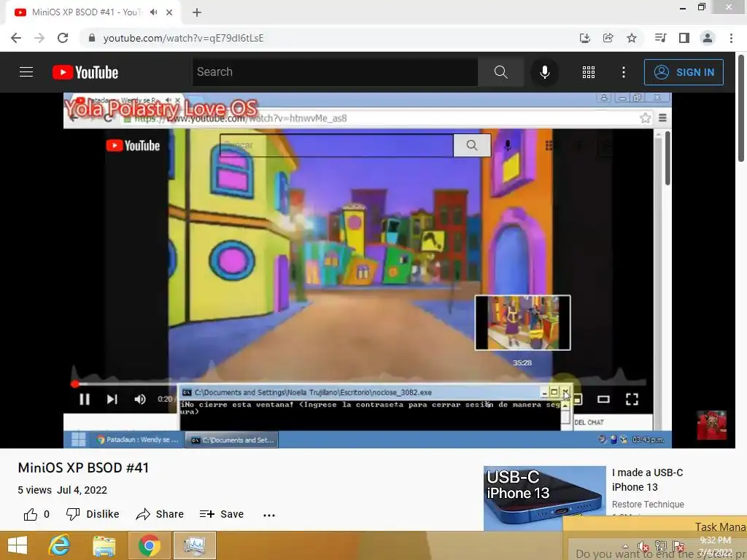
Task: Open YouTube settings three-dot menu
Action: coord(624,72)
